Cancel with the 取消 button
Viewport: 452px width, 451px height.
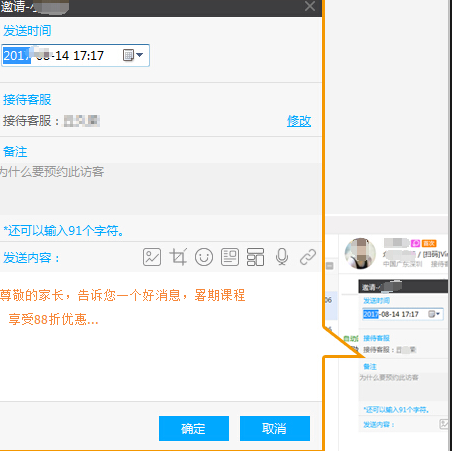click(x=275, y=428)
